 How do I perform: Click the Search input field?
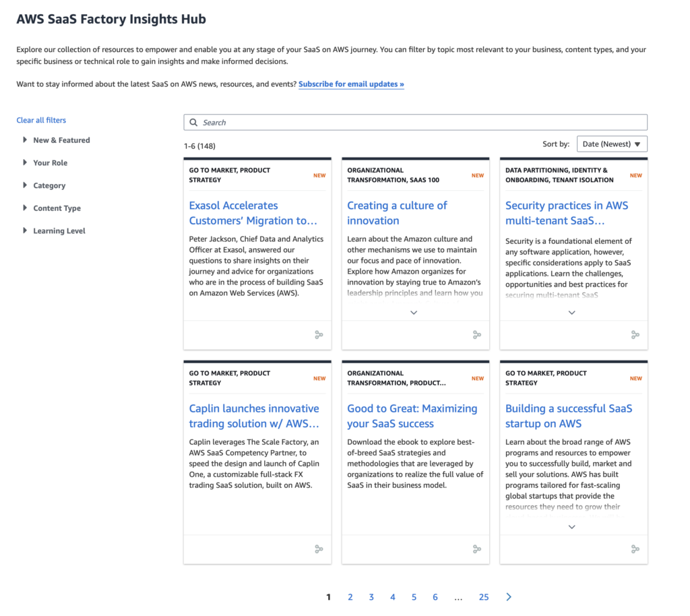(415, 123)
